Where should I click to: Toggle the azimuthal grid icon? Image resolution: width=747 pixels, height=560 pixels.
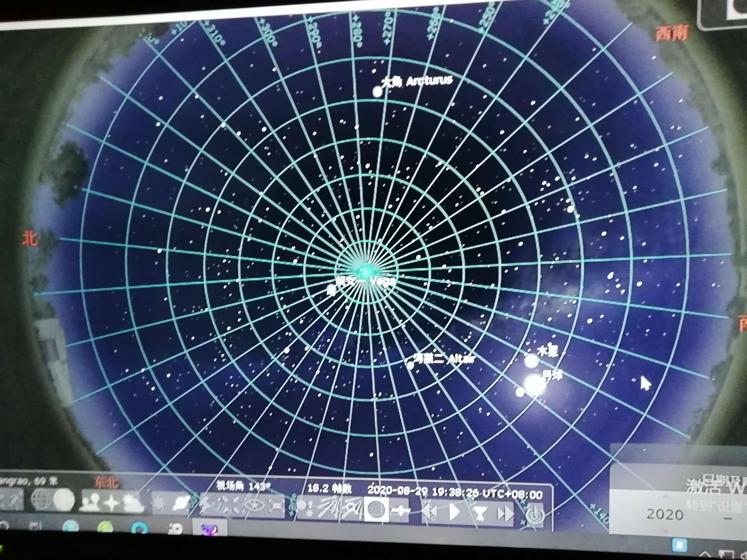click(x=64, y=500)
